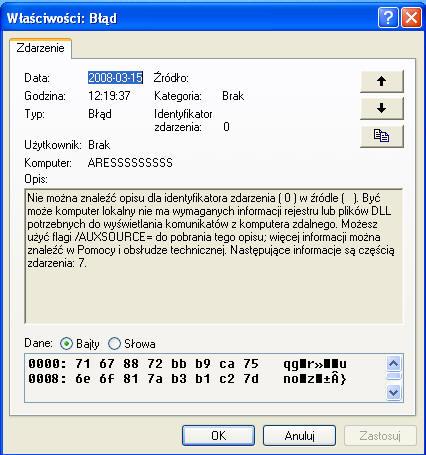Click the time value 12:19:37
The width and height of the screenshot is (426, 455).
[109, 96]
